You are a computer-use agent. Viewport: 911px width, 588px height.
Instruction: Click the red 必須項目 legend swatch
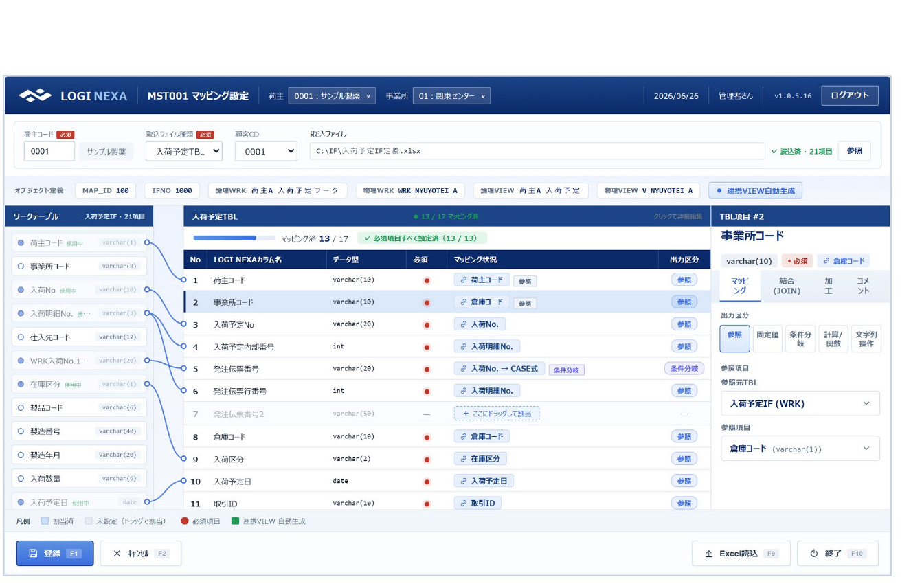(185, 521)
